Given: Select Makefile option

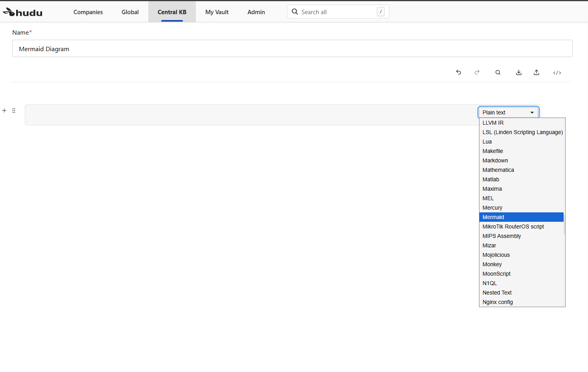Looking at the screenshot, I should (522, 151).
